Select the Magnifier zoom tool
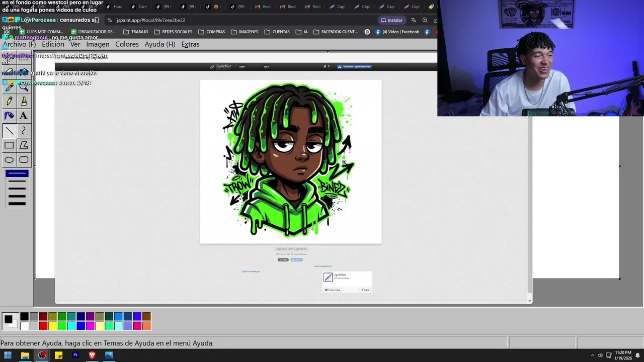This screenshot has height=362, width=644. (24, 87)
